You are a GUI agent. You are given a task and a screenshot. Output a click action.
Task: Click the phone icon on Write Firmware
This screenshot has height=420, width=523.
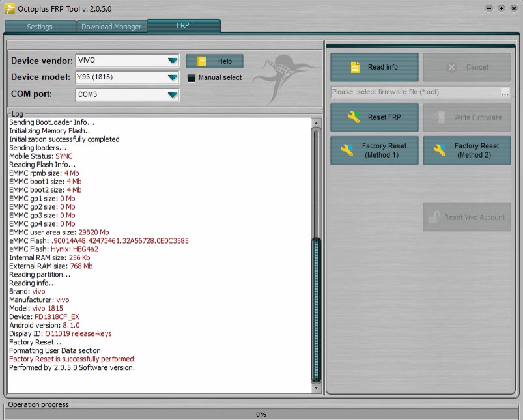pyautogui.click(x=439, y=117)
